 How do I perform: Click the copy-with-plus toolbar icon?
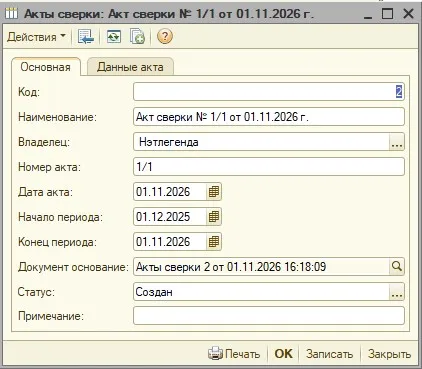click(137, 36)
